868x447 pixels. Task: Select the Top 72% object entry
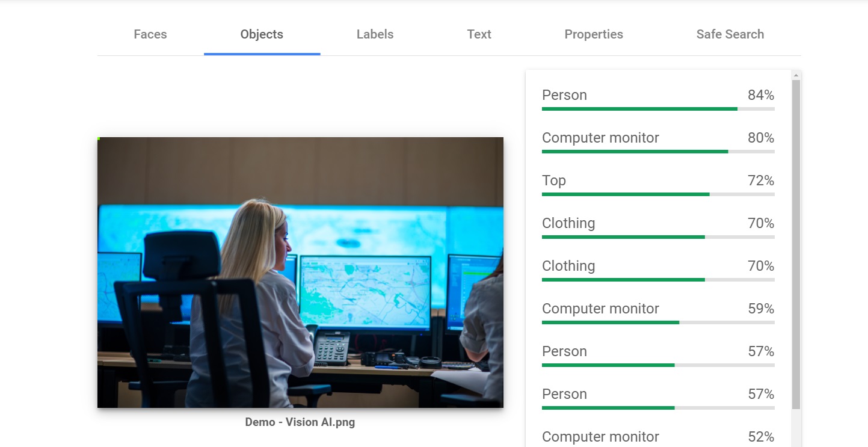[x=657, y=181]
